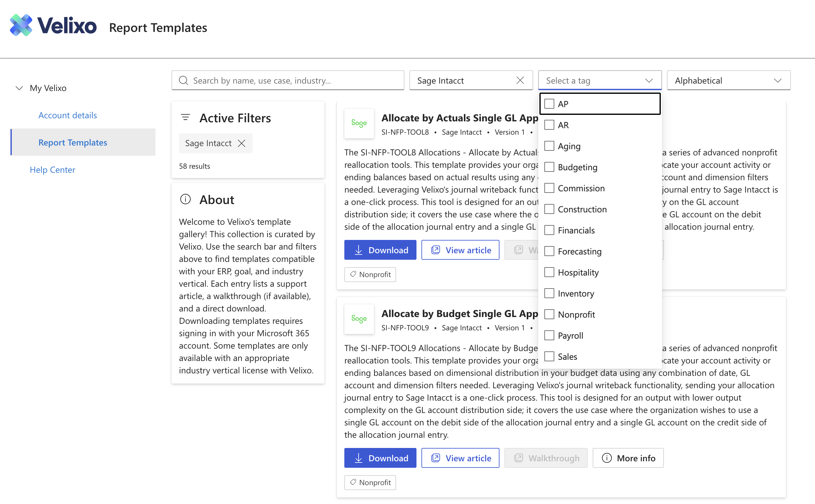This screenshot has width=815, height=504.
Task: Select the Sales tag checkbox
Action: pos(549,357)
